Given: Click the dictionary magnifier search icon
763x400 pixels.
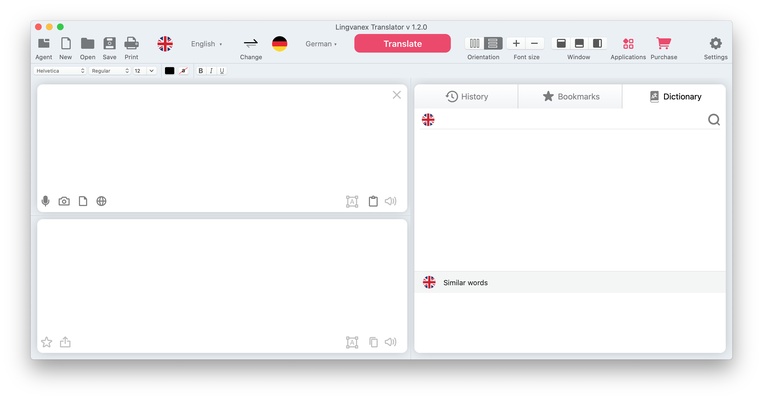Looking at the screenshot, I should [x=713, y=120].
